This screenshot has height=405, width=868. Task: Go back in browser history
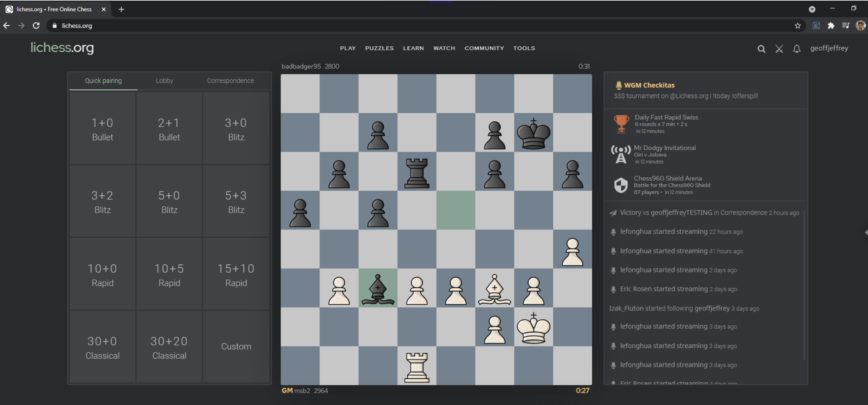click(x=7, y=26)
